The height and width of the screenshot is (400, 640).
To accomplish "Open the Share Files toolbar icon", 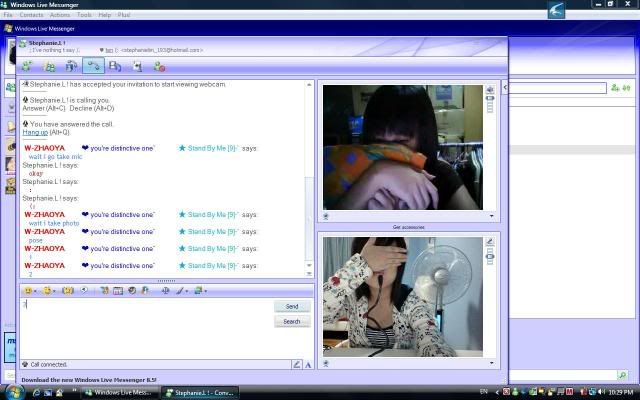I will point(49,66).
